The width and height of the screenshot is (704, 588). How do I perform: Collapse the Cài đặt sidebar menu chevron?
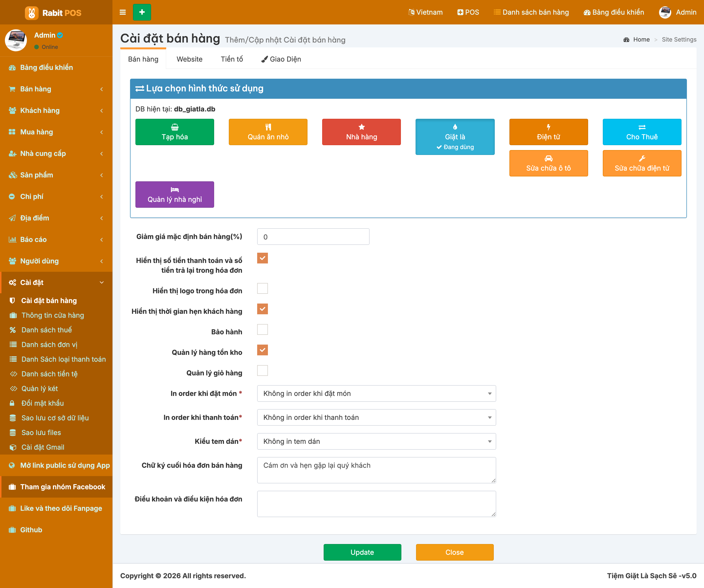click(x=102, y=283)
